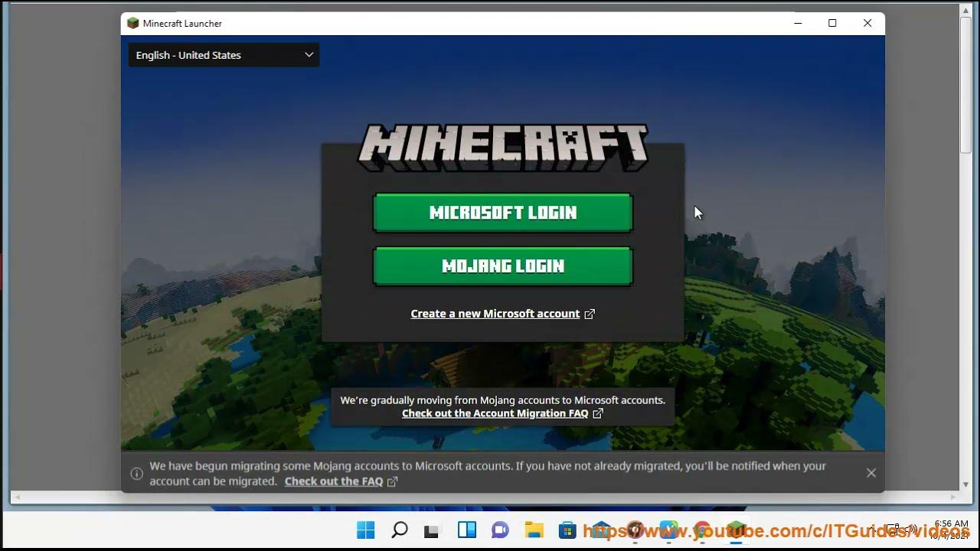Open the Widgets panel from the taskbar
This screenshot has height=551, width=980.
467,530
